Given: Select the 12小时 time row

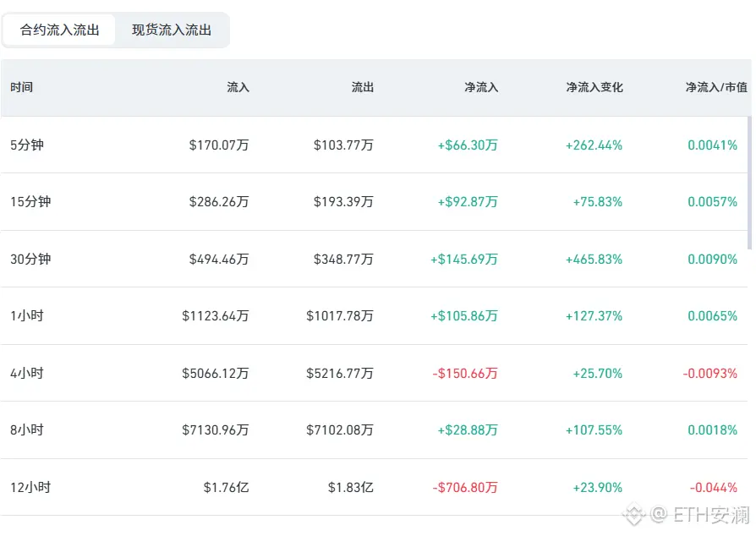Looking at the screenshot, I should click(x=30, y=487).
